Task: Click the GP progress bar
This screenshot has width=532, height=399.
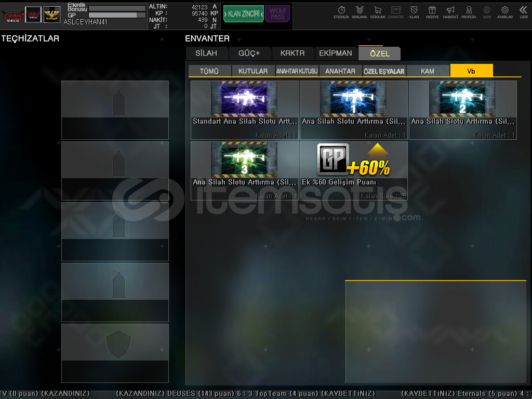Action: (x=117, y=15)
